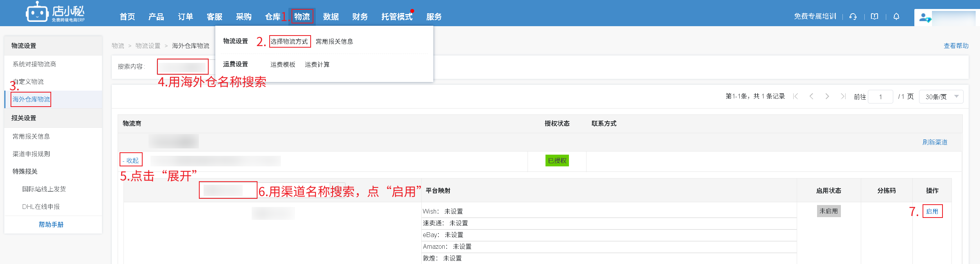Click the 店小秘 robot logo
Image resolution: width=980 pixels, height=264 pixels.
[36, 13]
